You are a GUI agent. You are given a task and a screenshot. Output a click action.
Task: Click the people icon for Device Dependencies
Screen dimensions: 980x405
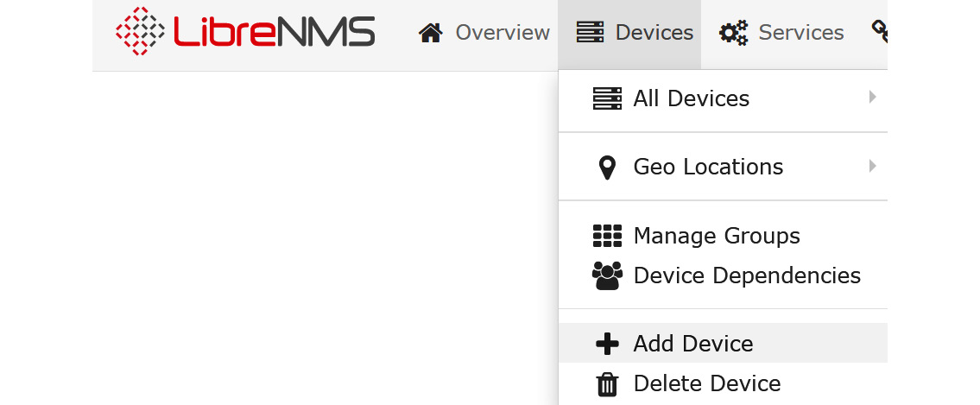607,275
